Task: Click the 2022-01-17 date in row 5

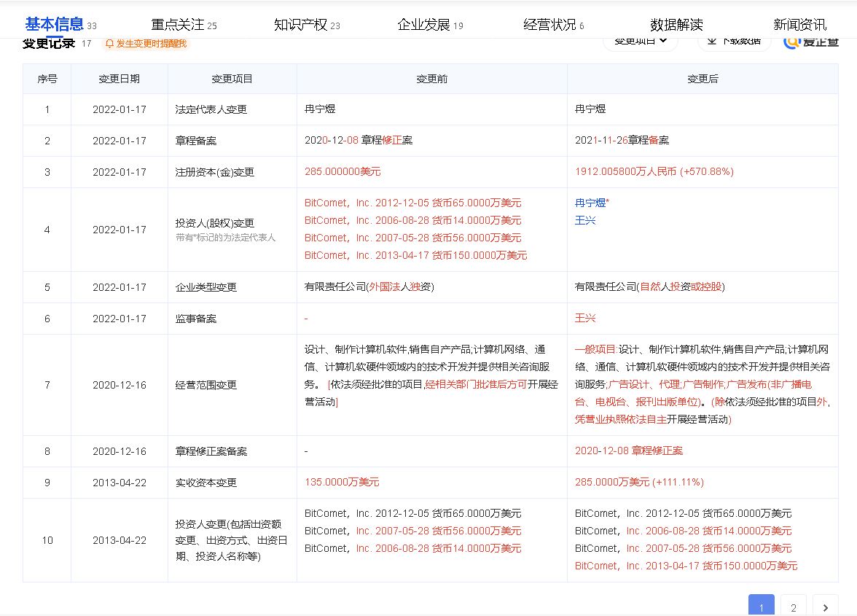Action: [120, 287]
